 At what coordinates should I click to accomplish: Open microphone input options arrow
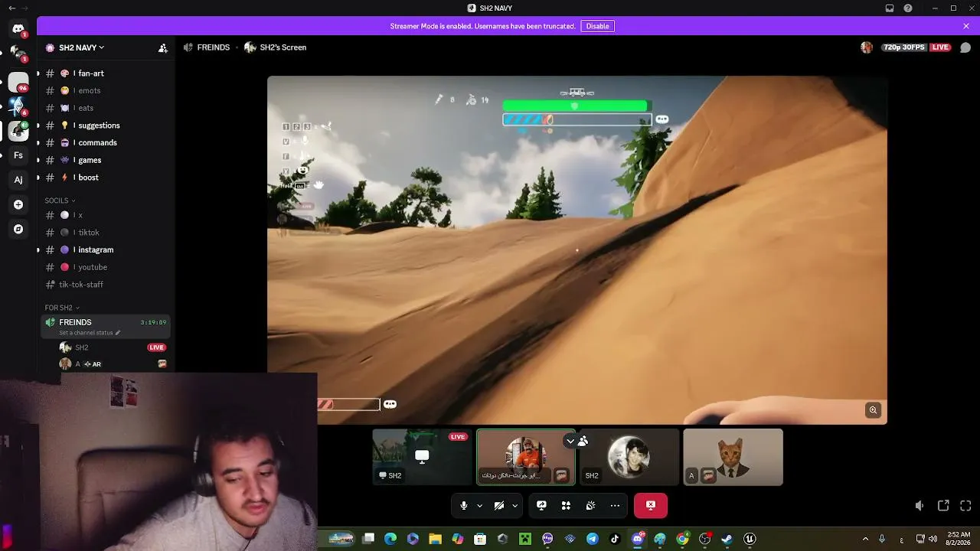click(479, 505)
